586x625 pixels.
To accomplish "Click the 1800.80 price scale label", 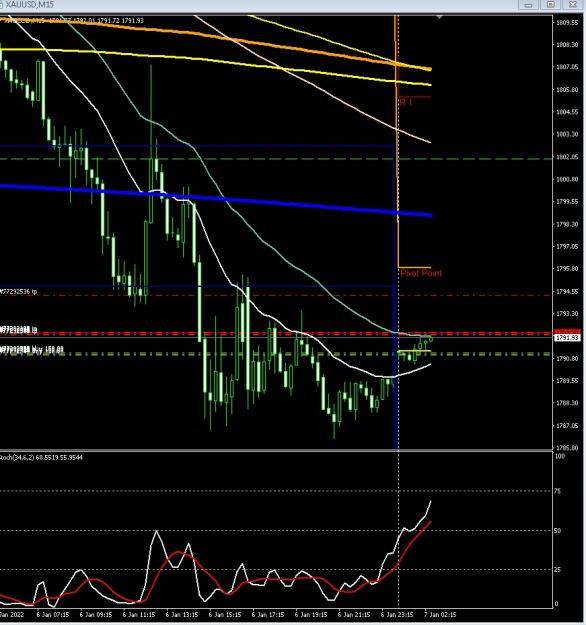I will point(567,179).
